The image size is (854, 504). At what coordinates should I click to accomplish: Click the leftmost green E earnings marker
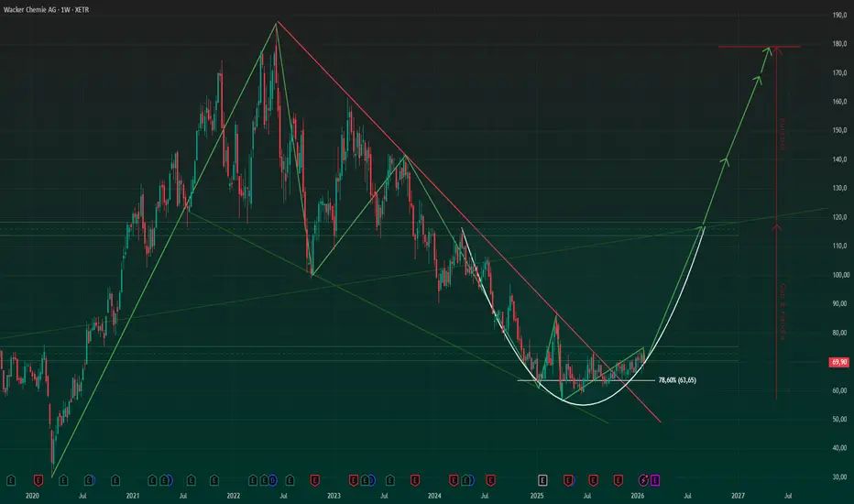click(11, 480)
